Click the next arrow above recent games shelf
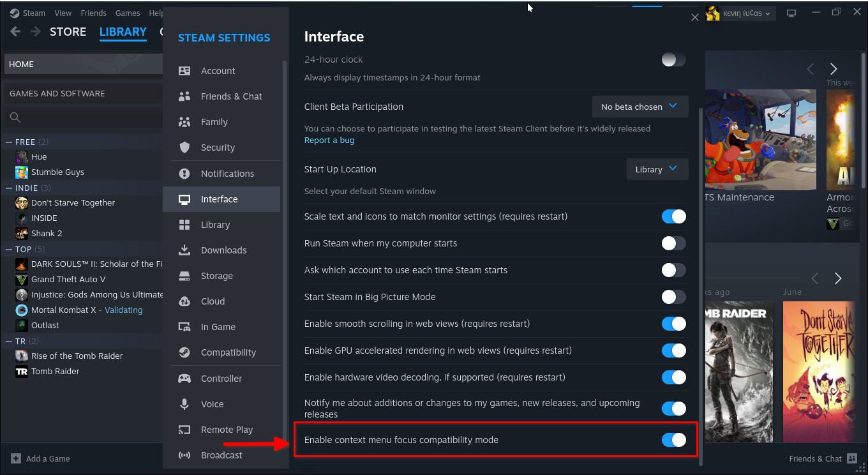Image resolution: width=868 pixels, height=475 pixels. (x=838, y=278)
